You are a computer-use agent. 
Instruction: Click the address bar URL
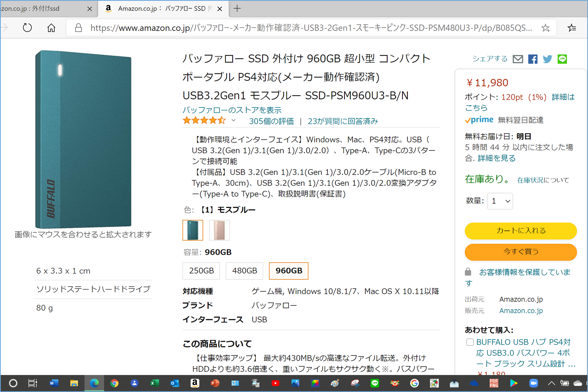click(311, 28)
